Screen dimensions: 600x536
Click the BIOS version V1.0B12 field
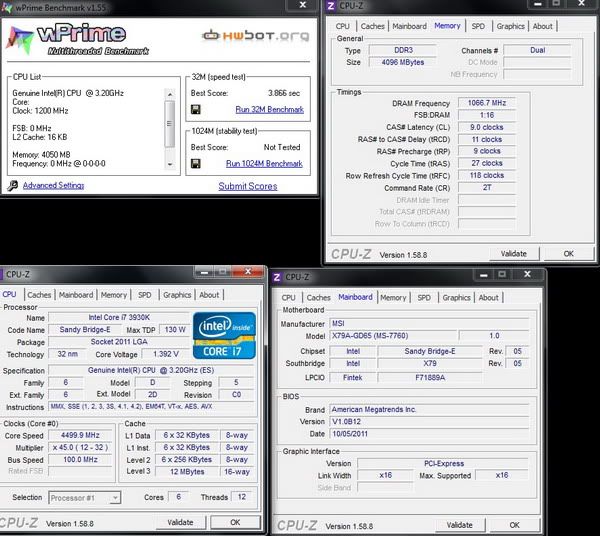pyautogui.click(x=429, y=422)
